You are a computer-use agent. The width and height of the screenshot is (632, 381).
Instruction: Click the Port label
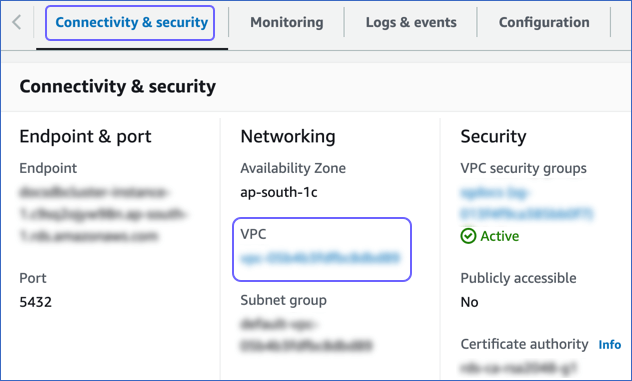tap(33, 278)
